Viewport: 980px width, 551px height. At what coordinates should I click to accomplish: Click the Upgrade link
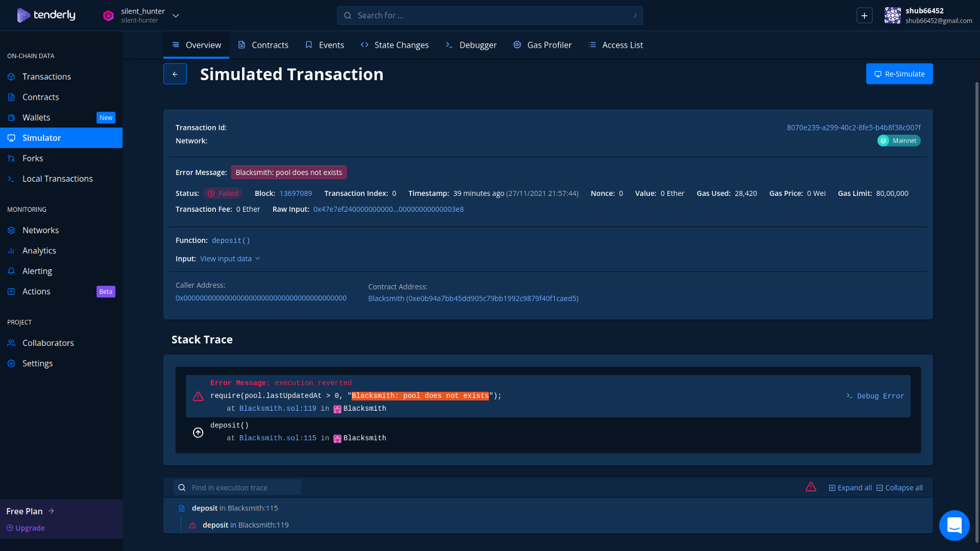click(x=26, y=528)
